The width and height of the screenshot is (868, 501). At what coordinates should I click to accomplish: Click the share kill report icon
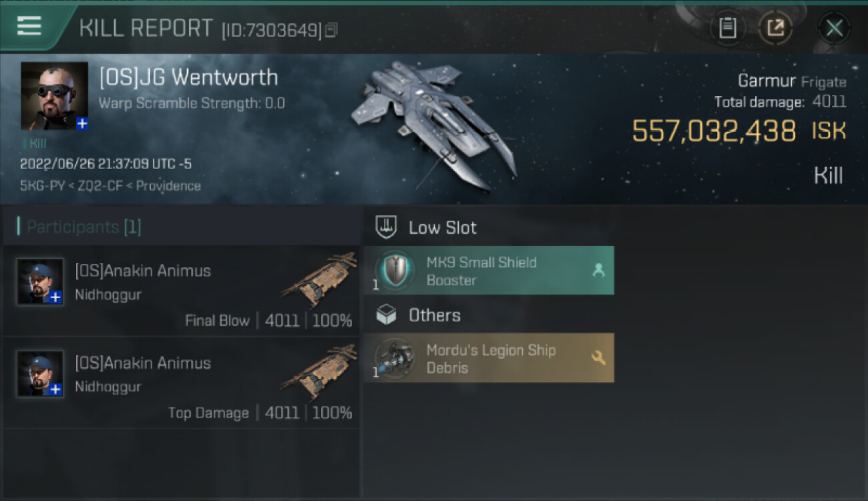point(775,28)
